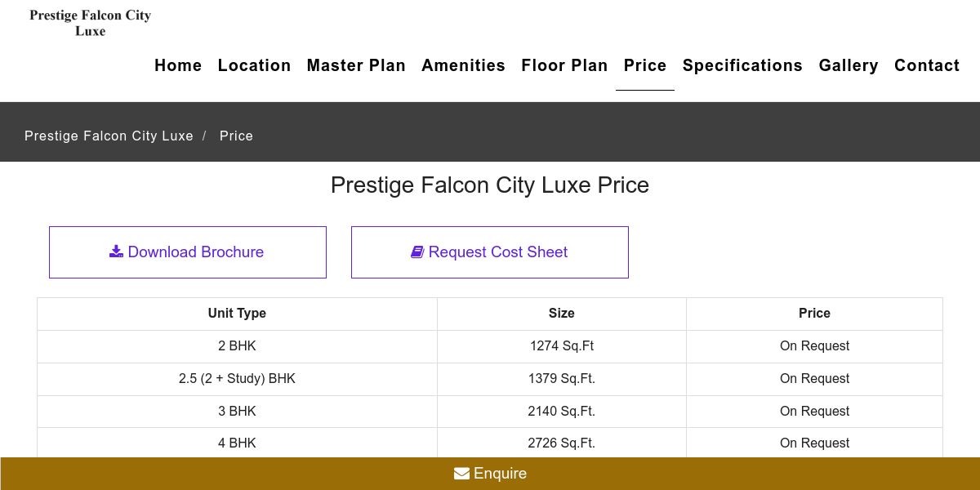Screen dimensions: 980x490
Task: Click the Price breadcrumb entry
Action: click(x=236, y=136)
